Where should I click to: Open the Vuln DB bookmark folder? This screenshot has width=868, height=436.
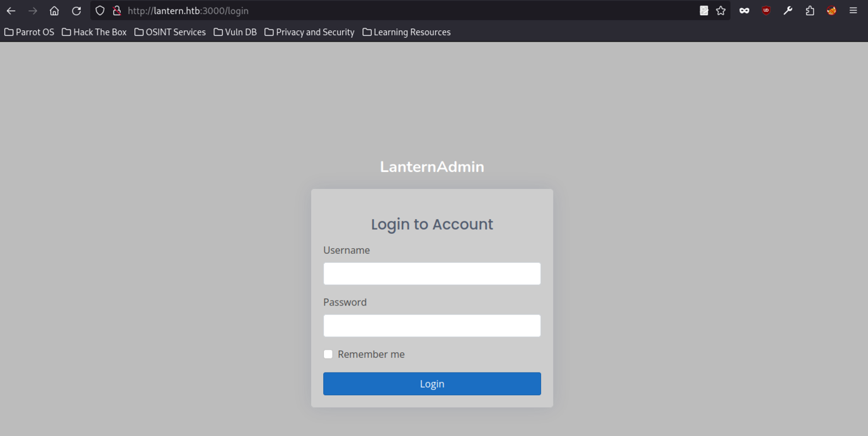tap(235, 32)
